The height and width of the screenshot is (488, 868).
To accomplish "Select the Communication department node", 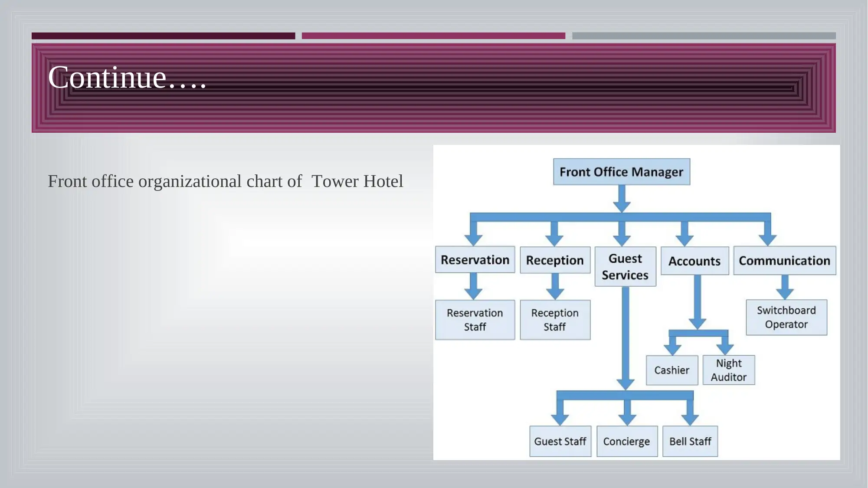I will pyautogui.click(x=785, y=260).
